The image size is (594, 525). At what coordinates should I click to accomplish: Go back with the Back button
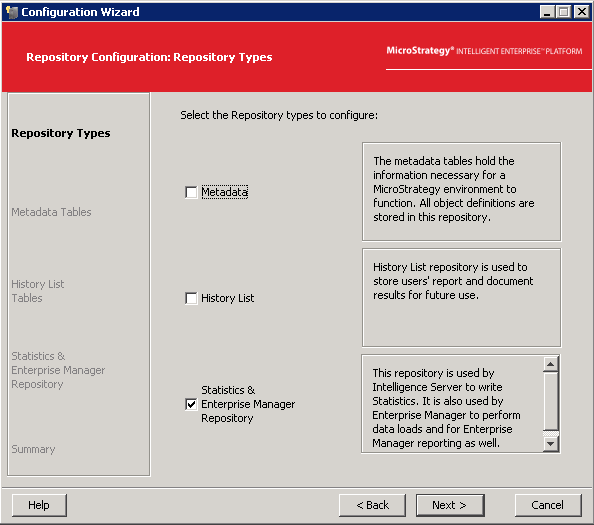pyautogui.click(x=372, y=505)
